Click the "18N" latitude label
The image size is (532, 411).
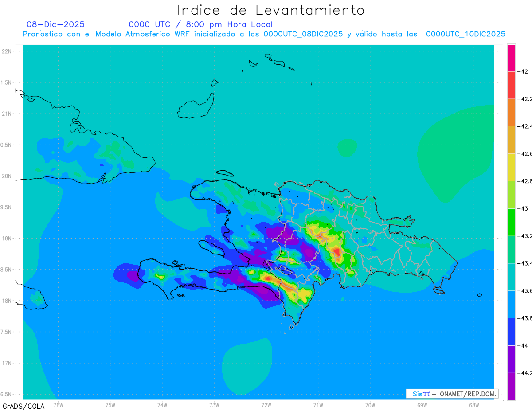tap(8, 301)
